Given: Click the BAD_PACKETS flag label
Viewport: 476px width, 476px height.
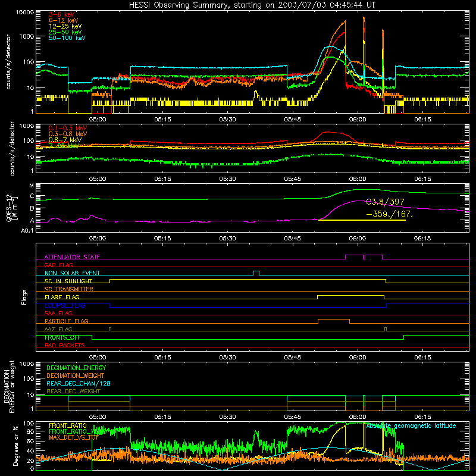Looking at the screenshot, I should pos(65,345).
